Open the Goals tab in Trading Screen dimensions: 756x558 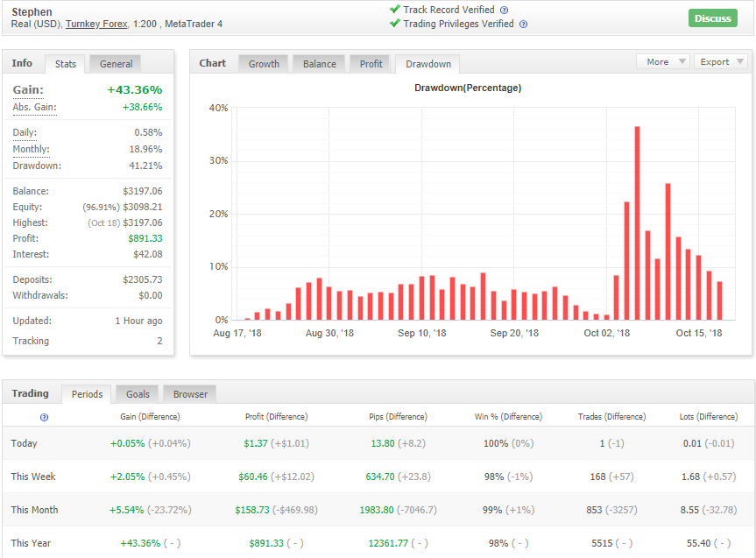pyautogui.click(x=138, y=394)
